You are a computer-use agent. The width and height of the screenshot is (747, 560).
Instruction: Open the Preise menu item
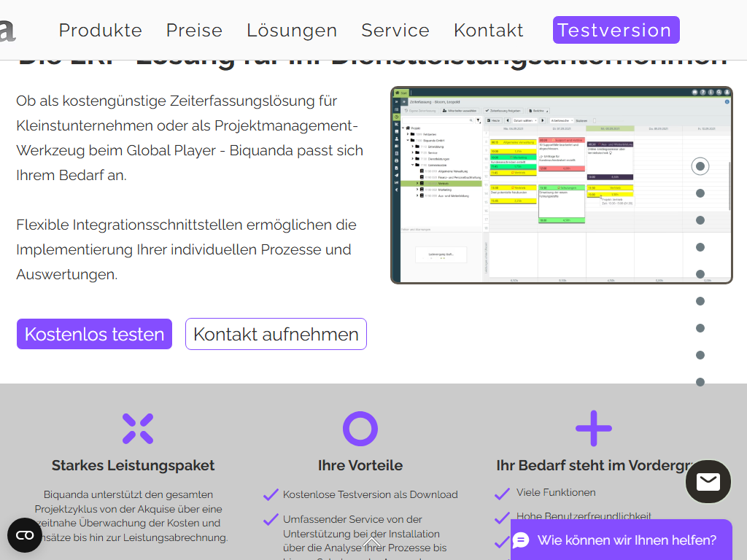(x=194, y=31)
